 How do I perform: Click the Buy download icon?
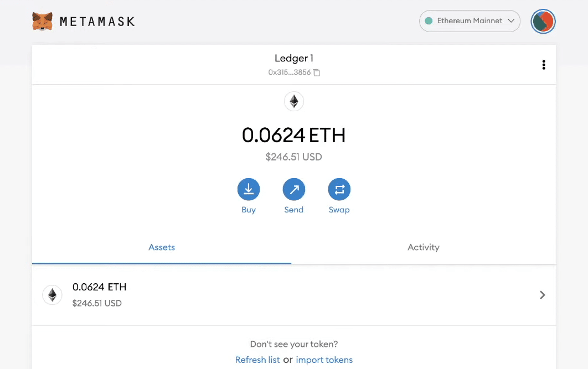pyautogui.click(x=249, y=189)
